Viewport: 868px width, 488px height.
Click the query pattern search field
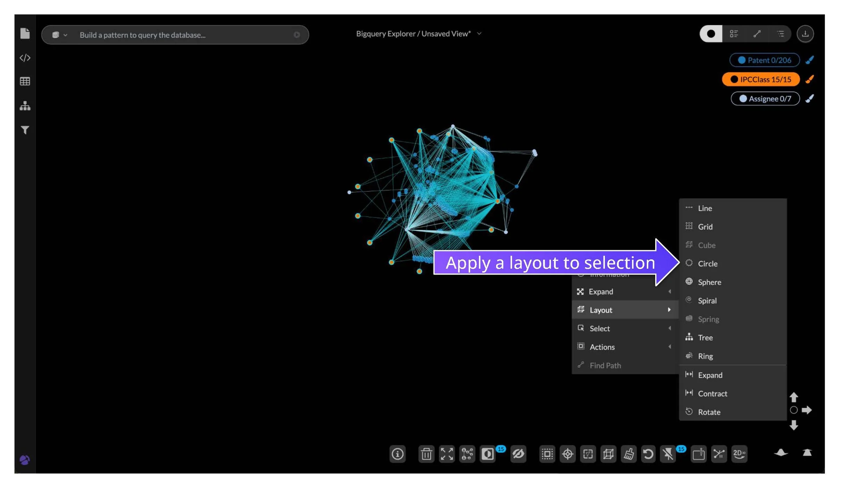tap(181, 35)
